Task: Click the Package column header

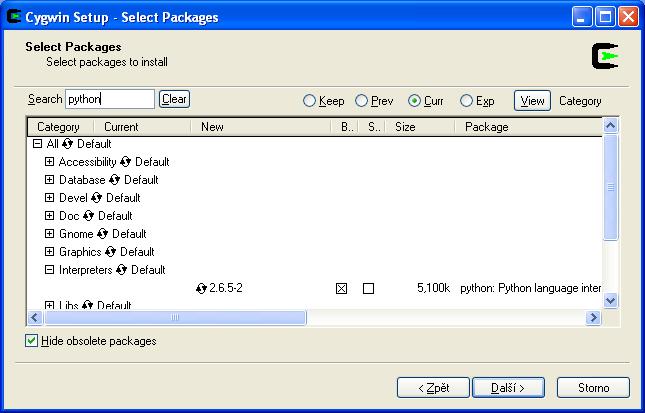Action: pyautogui.click(x=487, y=127)
